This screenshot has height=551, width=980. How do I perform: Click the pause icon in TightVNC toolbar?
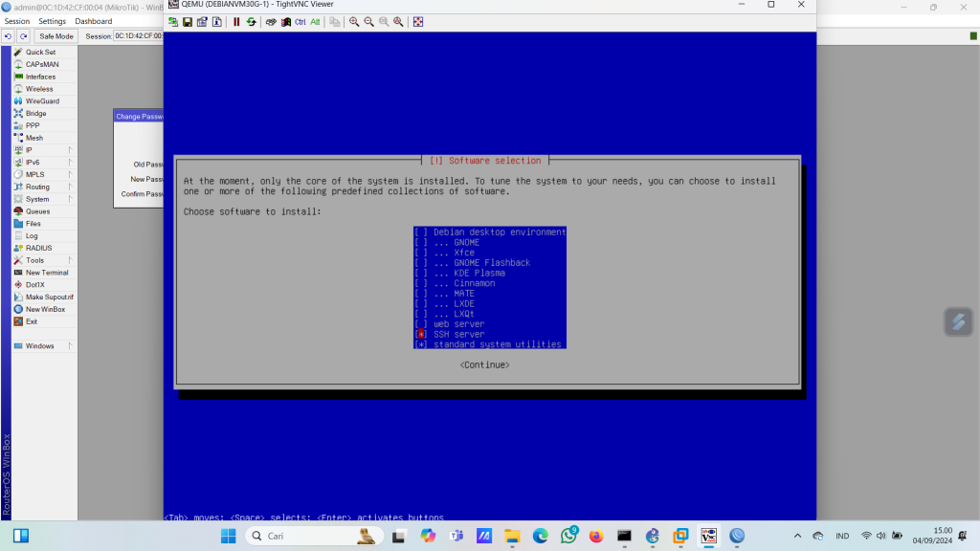236,21
